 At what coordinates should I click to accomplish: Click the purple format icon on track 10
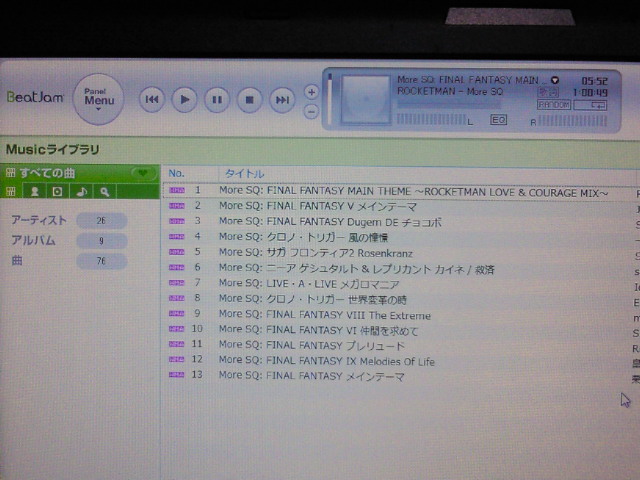pos(177,329)
